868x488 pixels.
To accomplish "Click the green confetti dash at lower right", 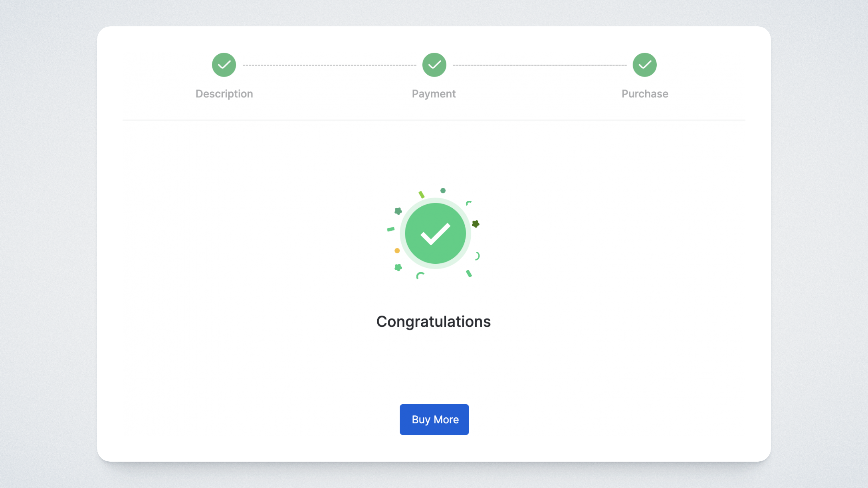I will [469, 273].
